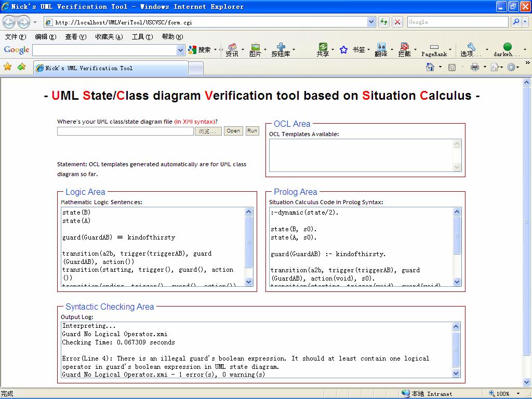532x399 pixels.
Task: Click the Favorites Center star icon
Action: [x=7, y=67]
